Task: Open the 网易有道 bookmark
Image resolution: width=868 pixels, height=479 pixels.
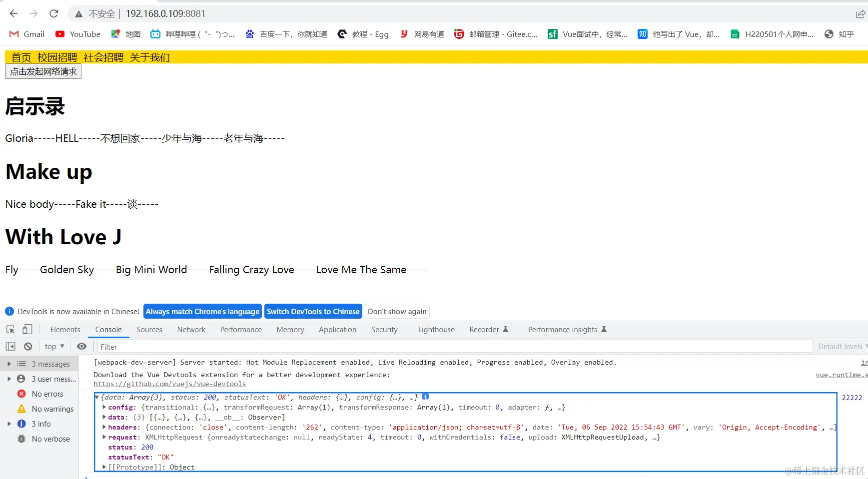Action: 422,34
